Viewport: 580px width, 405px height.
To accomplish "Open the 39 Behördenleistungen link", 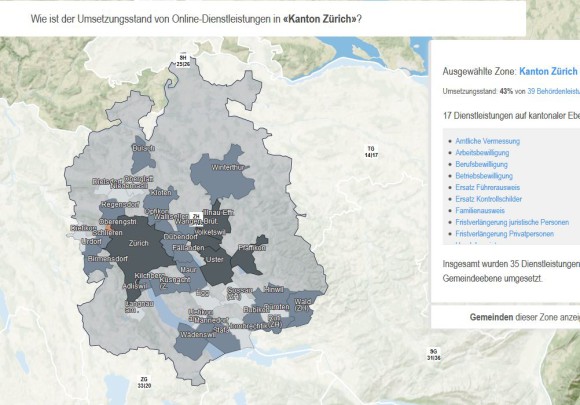I will tap(553, 91).
